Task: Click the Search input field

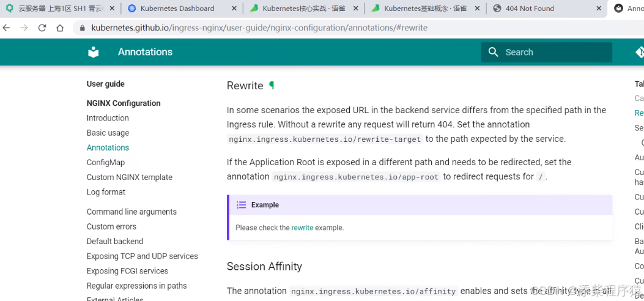Action: click(x=547, y=52)
